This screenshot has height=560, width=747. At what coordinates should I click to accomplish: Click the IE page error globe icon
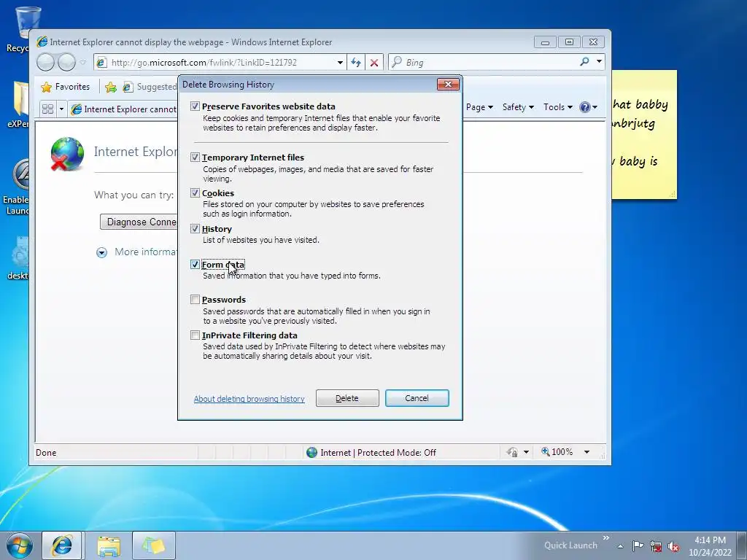coord(66,153)
